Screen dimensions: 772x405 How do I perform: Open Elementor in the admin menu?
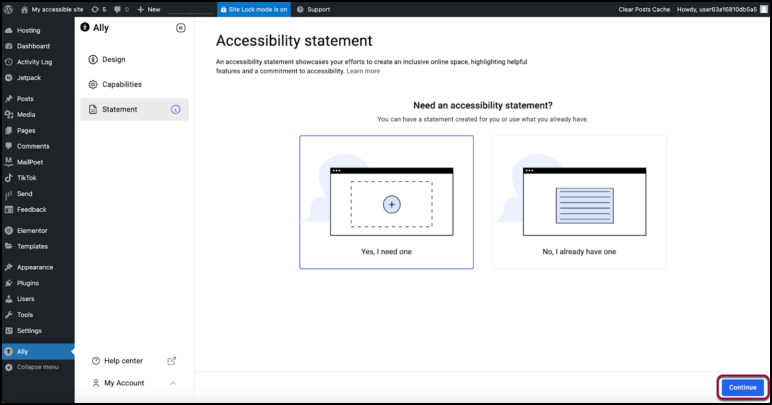tap(32, 230)
